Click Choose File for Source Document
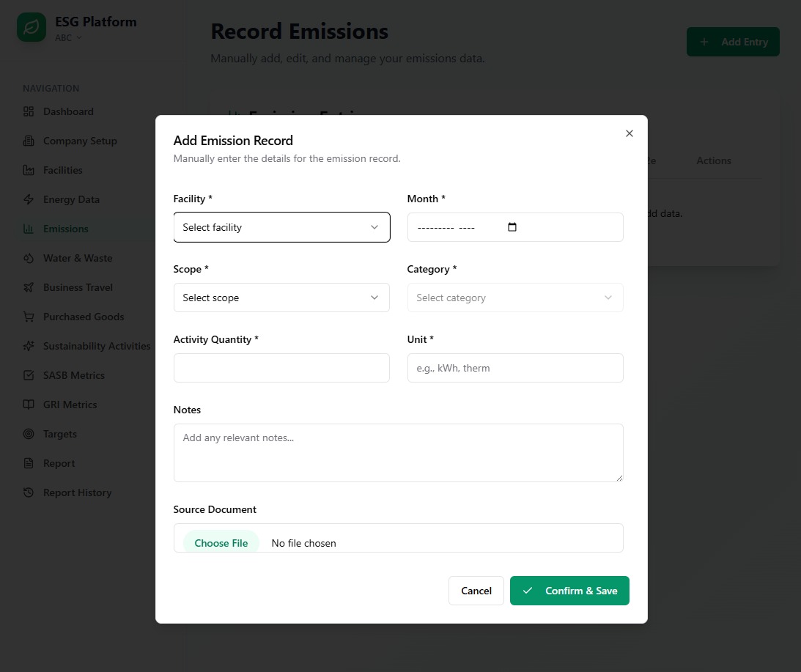The image size is (801, 672). click(221, 542)
